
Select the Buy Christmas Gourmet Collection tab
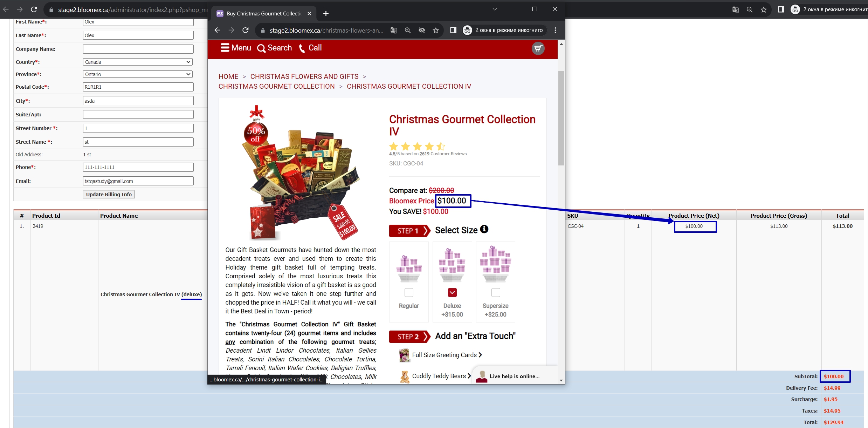[x=264, y=13]
